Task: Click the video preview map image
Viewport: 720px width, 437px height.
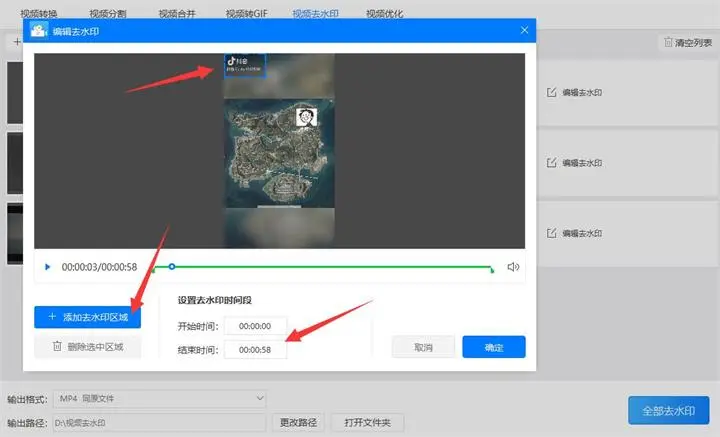Action: tap(279, 153)
